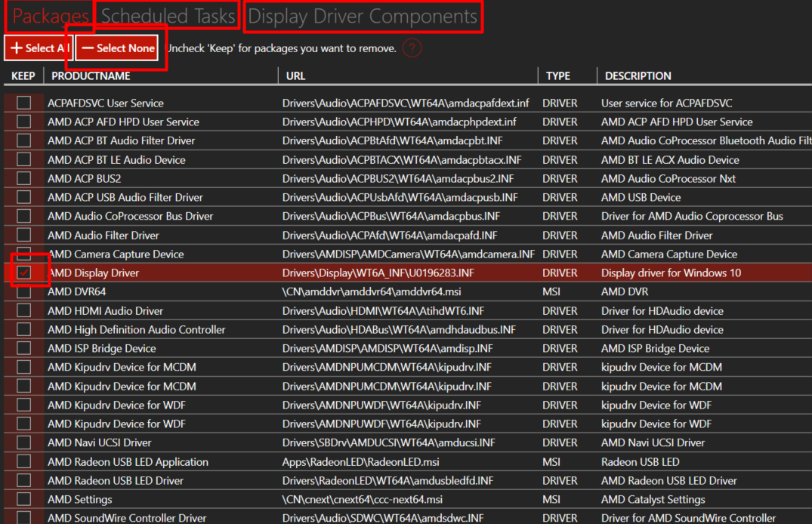Viewport: 812px width, 524px height.
Task: Select the 'AMD Settings' product name
Action: coord(80,500)
